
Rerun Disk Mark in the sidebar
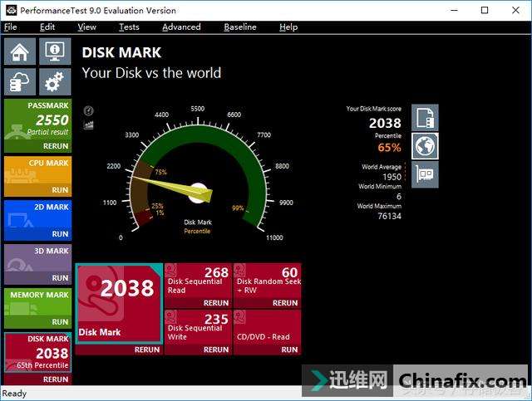(x=56, y=379)
